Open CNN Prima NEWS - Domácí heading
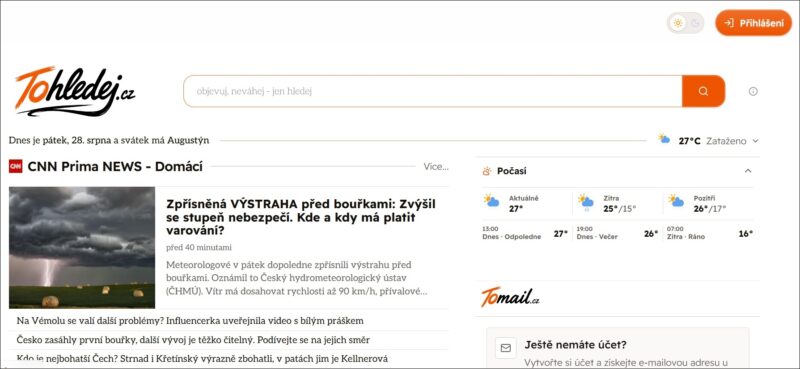The image size is (800, 369). (x=115, y=166)
